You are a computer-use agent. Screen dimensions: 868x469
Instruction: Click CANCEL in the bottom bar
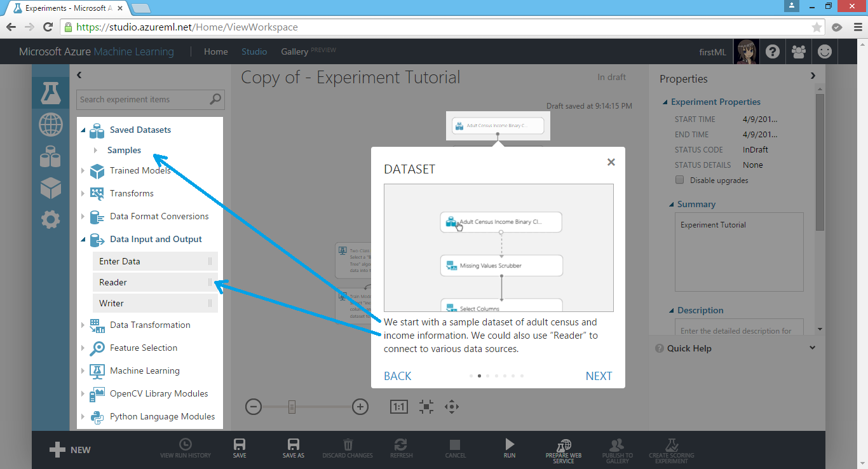pyautogui.click(x=455, y=449)
